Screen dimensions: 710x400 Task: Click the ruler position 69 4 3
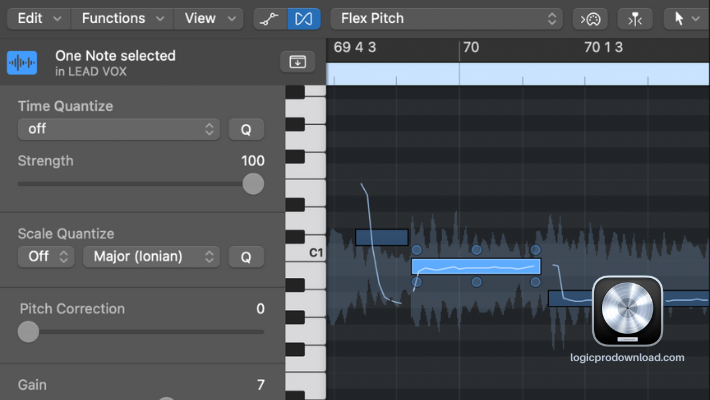(355, 47)
